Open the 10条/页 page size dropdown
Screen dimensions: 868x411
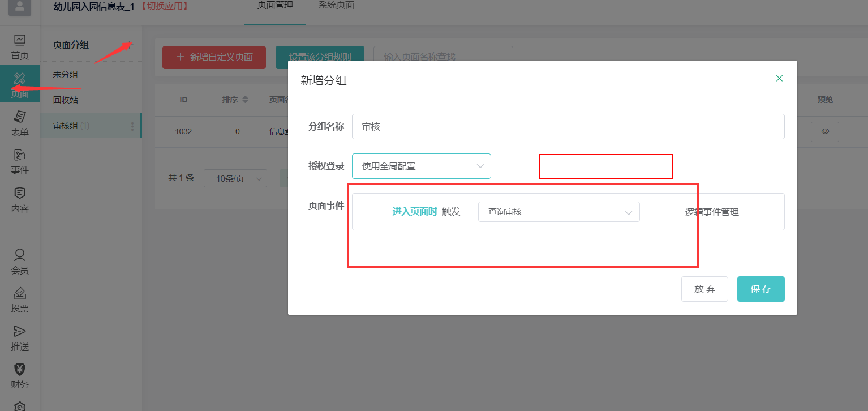pos(235,178)
